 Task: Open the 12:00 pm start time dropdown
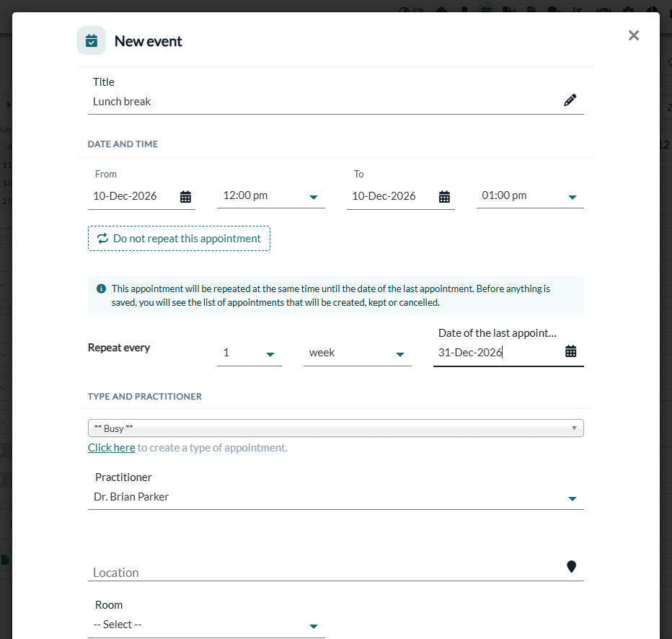pyautogui.click(x=271, y=196)
